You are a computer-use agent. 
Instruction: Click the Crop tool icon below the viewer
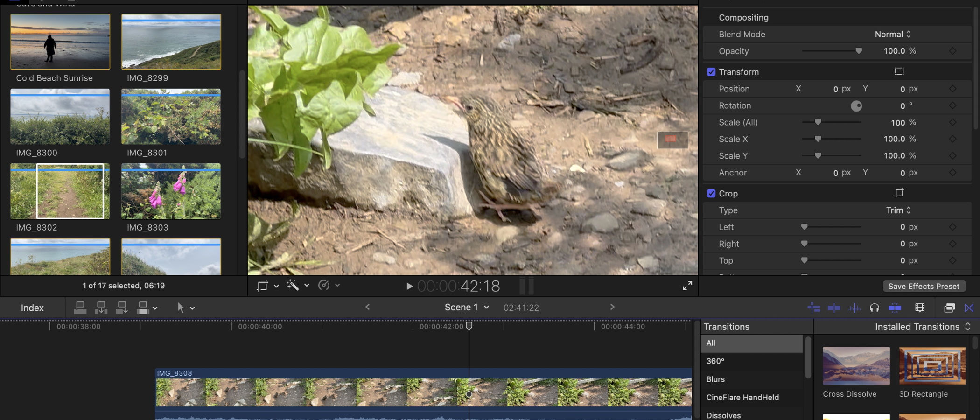[x=263, y=285]
